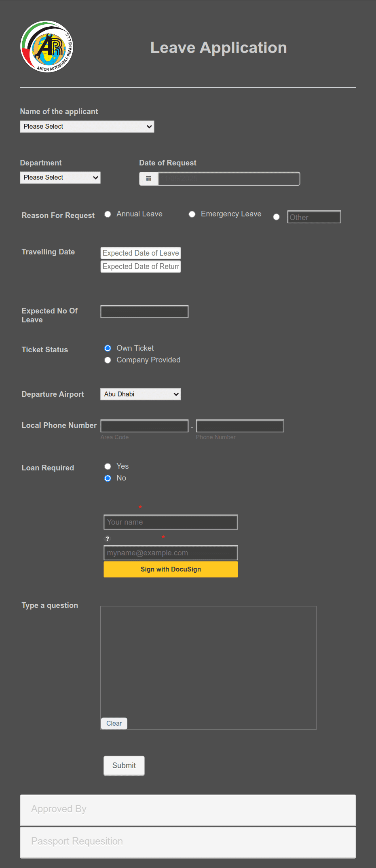This screenshot has height=868, width=376.
Task: Open the Departure Airport dropdown
Action: coord(141,394)
